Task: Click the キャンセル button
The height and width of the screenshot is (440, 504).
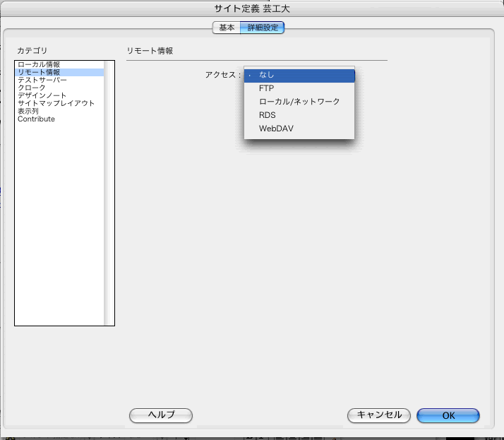Action: (x=379, y=415)
